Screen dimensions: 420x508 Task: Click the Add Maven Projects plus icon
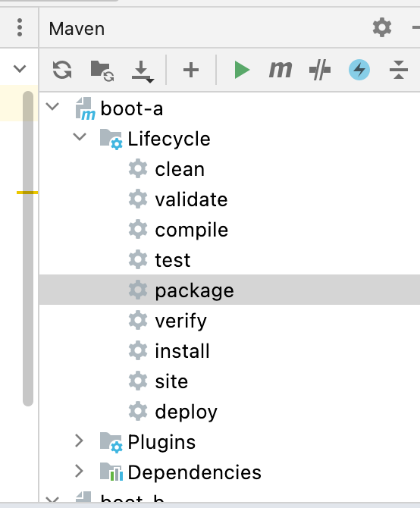pos(191,70)
